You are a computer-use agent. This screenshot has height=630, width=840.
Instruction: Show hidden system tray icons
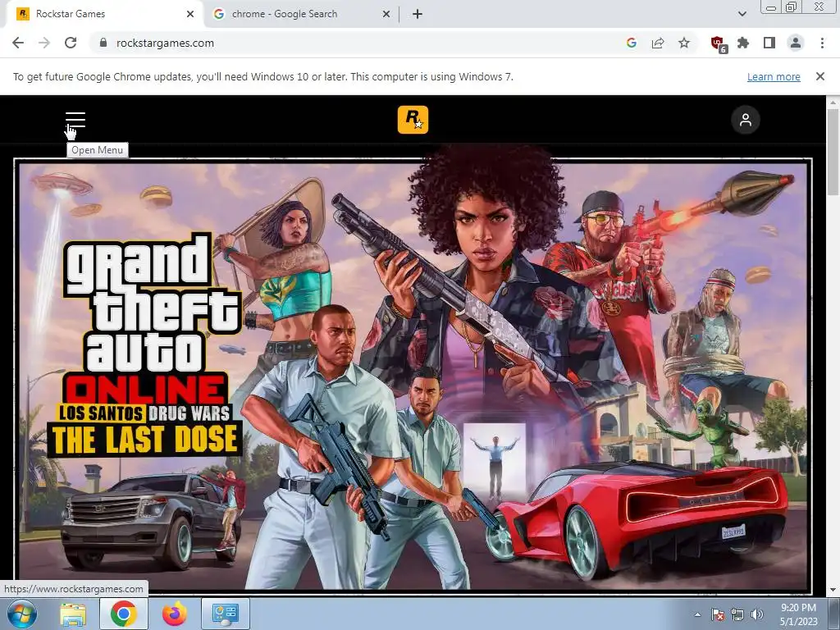point(697,614)
